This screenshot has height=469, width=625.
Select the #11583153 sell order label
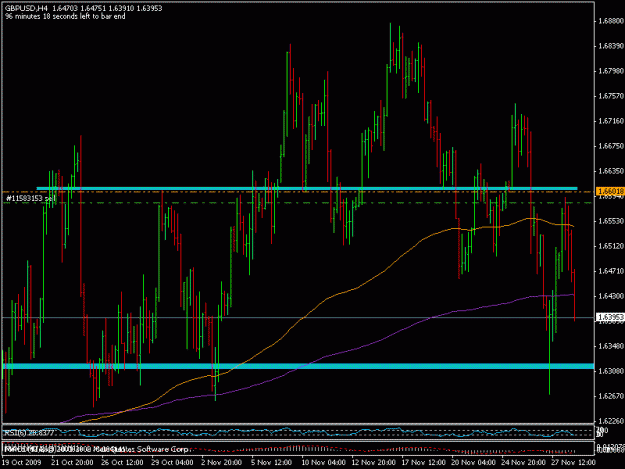pos(31,198)
